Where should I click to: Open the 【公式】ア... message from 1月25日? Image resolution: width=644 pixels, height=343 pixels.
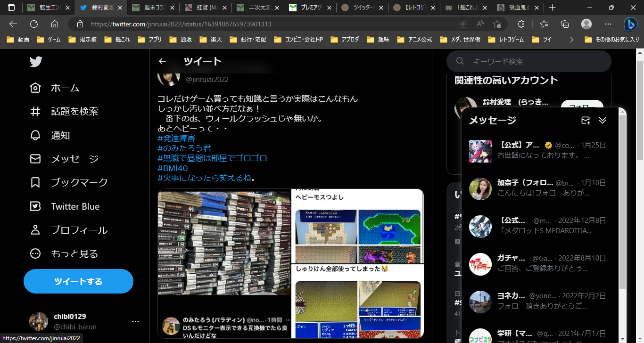click(540, 150)
